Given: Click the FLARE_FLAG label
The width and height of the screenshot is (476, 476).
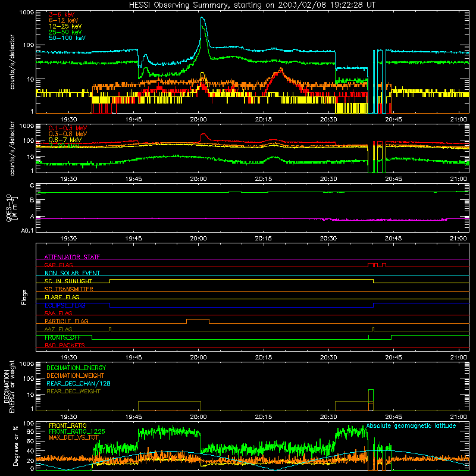Looking at the screenshot, I should click(62, 297).
